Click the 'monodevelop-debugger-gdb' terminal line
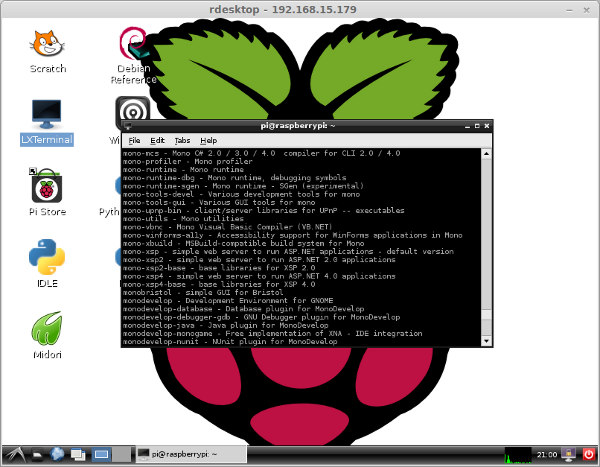Viewport: 600px width, 467px height. [x=261, y=317]
